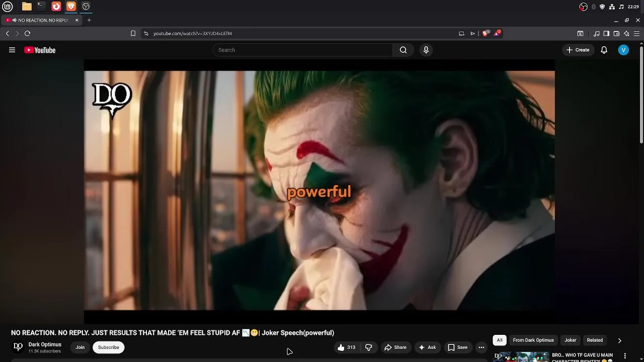Image resolution: width=644 pixels, height=362 pixels.
Task: Open the Create menu
Action: pos(578,50)
